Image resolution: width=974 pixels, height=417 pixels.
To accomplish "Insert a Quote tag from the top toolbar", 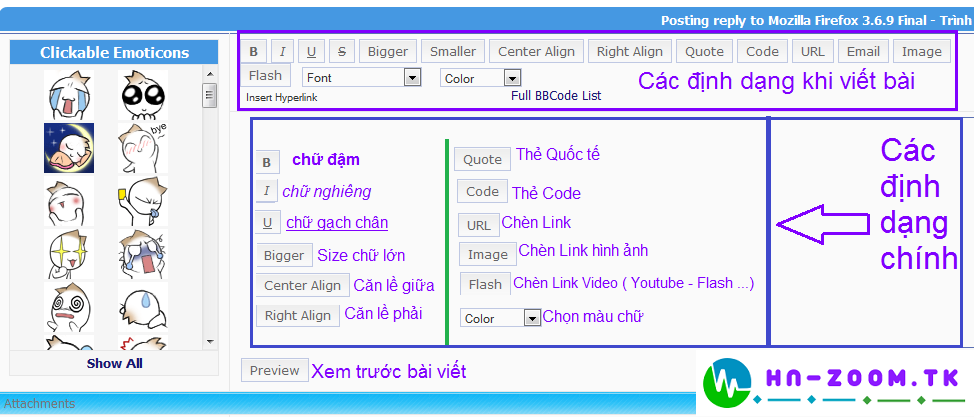I will 704,52.
